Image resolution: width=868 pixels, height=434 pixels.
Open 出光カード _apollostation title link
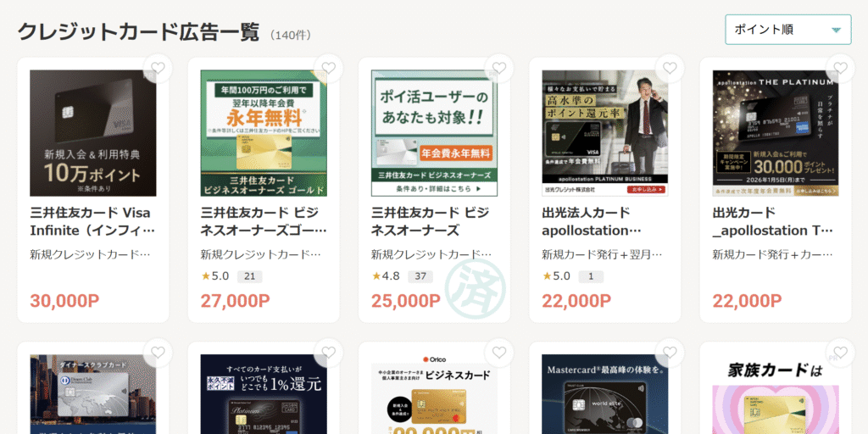coord(773,221)
